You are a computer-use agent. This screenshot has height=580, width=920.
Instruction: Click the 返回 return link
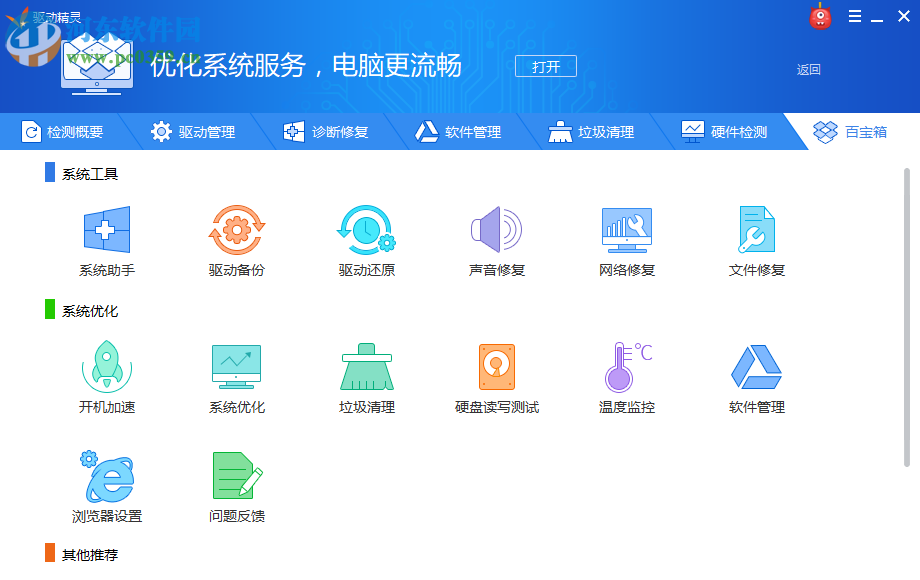808,70
